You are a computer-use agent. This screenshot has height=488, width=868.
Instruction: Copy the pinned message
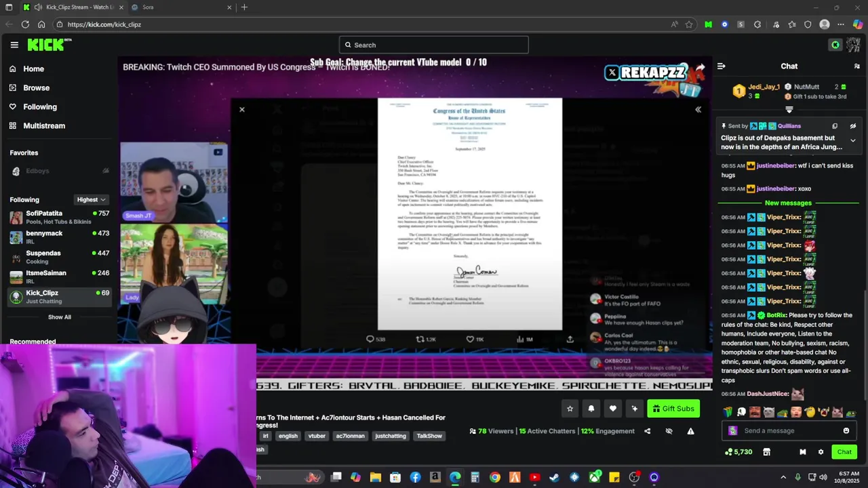(x=835, y=126)
